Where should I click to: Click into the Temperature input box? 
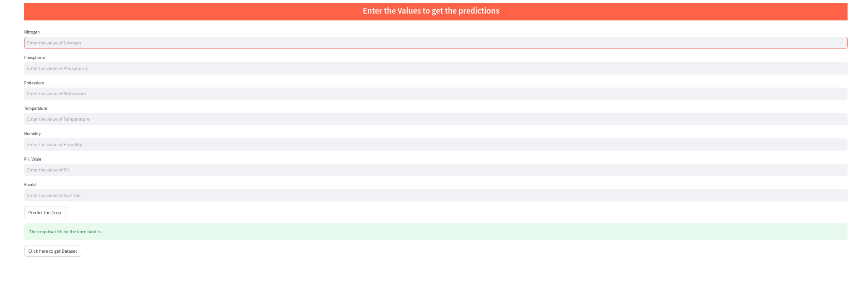click(x=435, y=119)
